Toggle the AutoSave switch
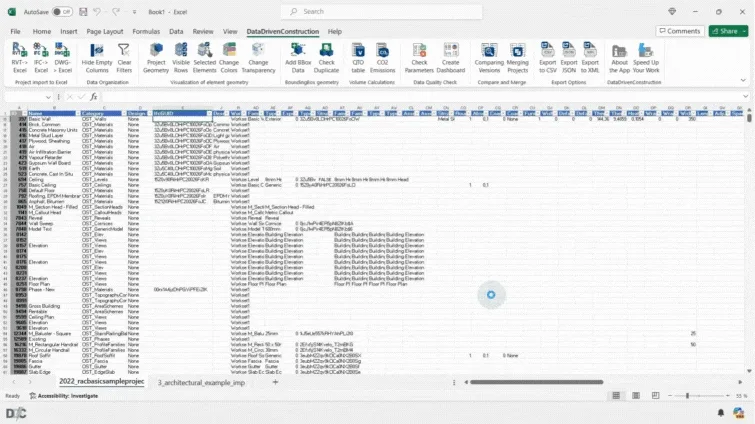 pos(62,12)
